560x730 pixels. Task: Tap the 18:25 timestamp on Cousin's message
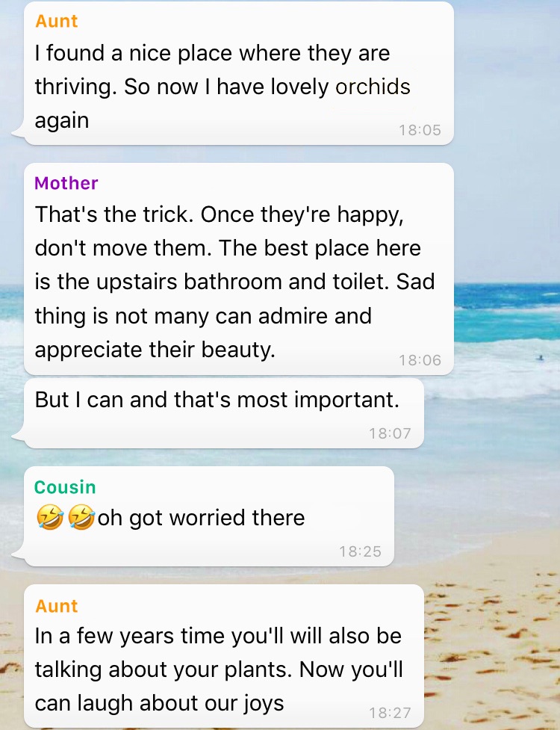[360, 551]
